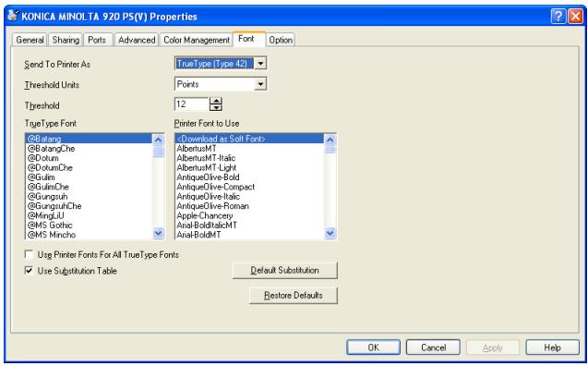Click the TrueType Font list scrollbar thumb
This screenshot has height=366, width=588.
pyautogui.click(x=158, y=152)
